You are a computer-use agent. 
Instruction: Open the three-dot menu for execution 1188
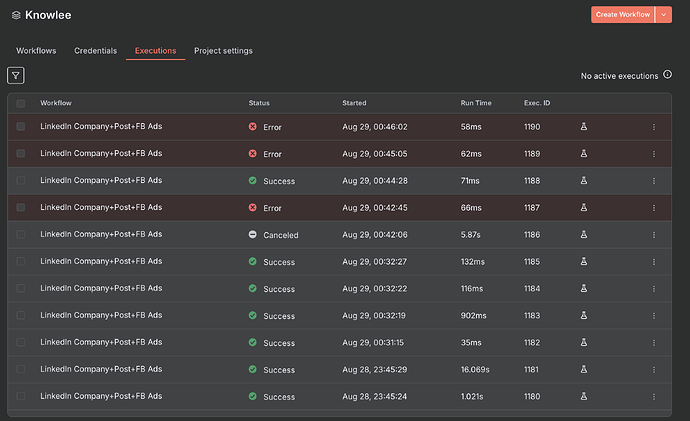[654, 180]
